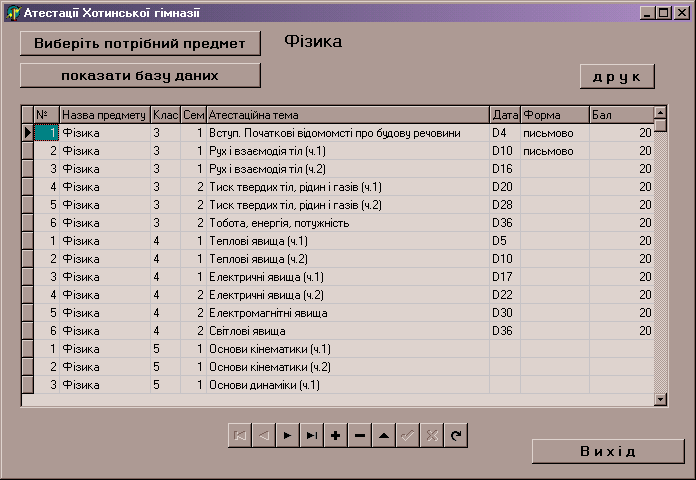Maximize the 'Атестації Хотинської гімназії' window

point(663,13)
